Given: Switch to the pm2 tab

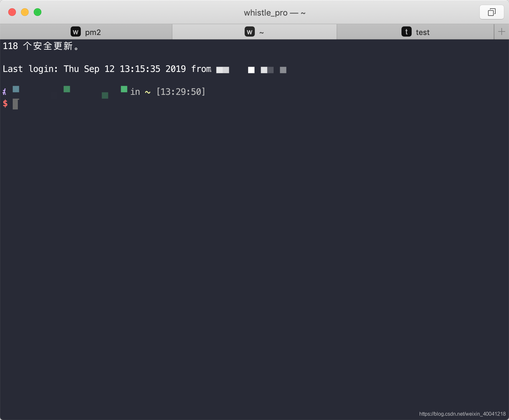Looking at the screenshot, I should pos(86,32).
